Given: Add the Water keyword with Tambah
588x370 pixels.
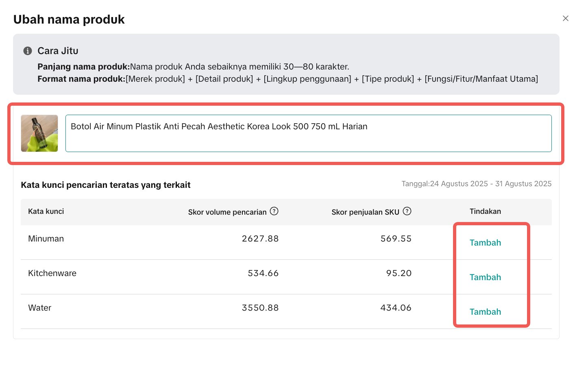Looking at the screenshot, I should click(485, 312).
